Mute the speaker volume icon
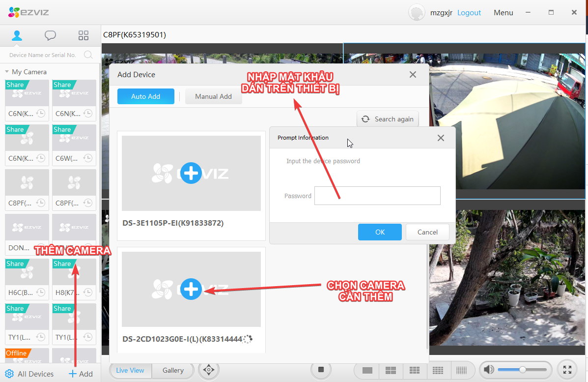The width and height of the screenshot is (588, 382). tap(488, 370)
